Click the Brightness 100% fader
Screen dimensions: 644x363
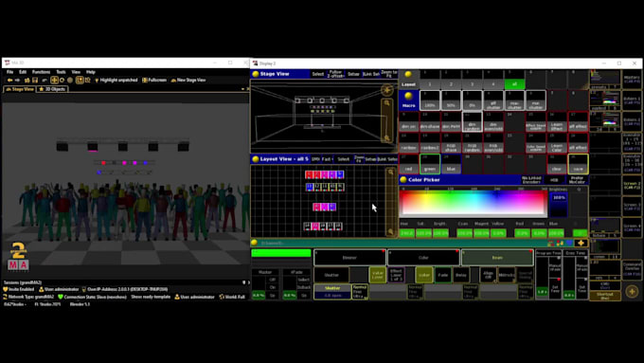(559, 204)
